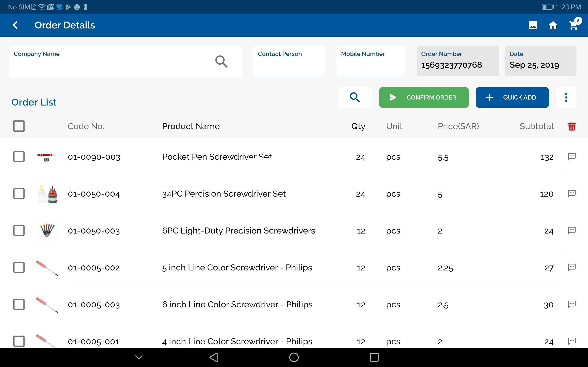The width and height of the screenshot is (588, 367).
Task: Open the image gallery icon
Action: point(533,25)
